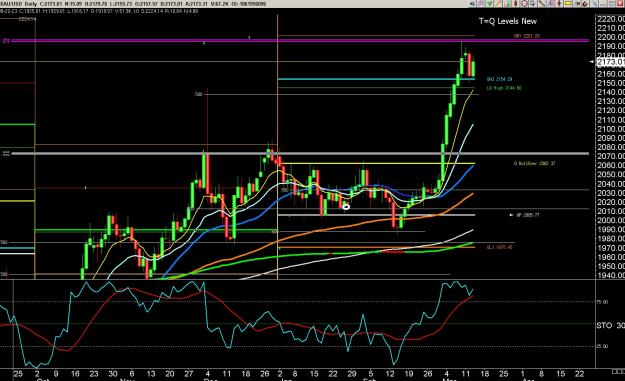Viewport: 625px width, 381px height.
Task: Click the yellow rectangle drawing tool icon
Action: (568, 4)
